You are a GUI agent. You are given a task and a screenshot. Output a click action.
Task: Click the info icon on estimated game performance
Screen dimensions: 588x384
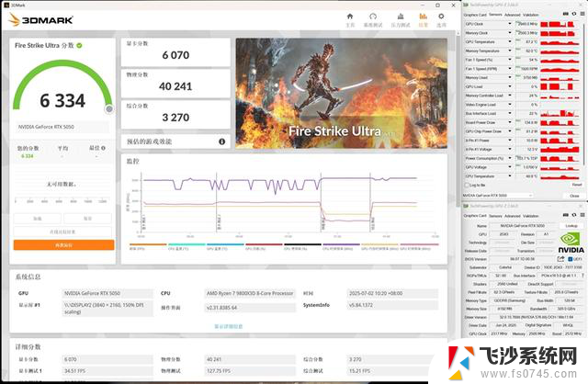[222, 141]
